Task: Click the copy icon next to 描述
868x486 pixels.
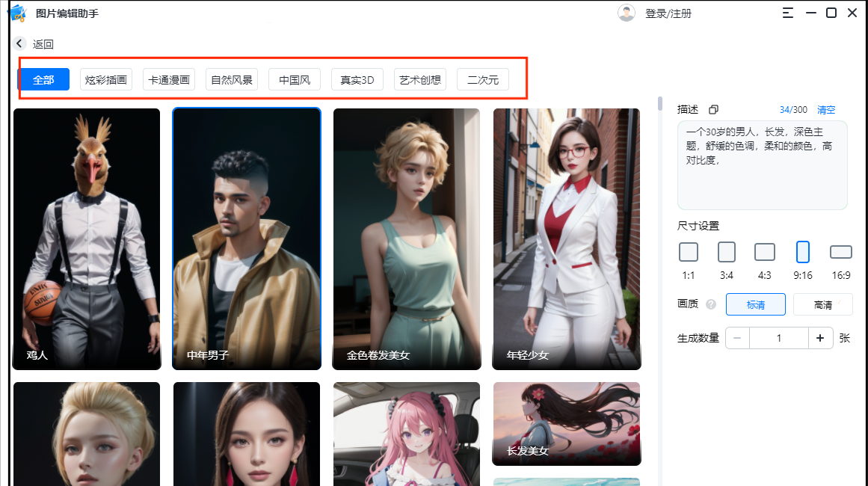Action: click(x=713, y=110)
